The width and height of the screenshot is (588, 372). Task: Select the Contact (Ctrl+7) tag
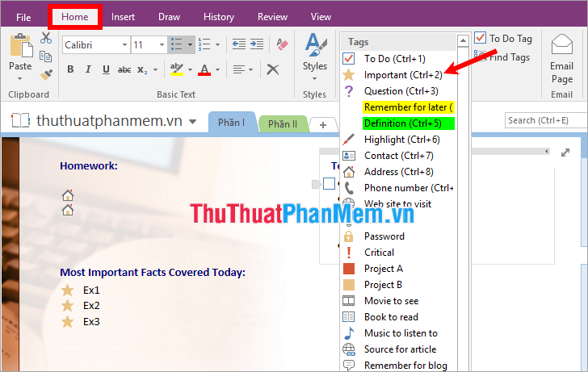tap(399, 156)
